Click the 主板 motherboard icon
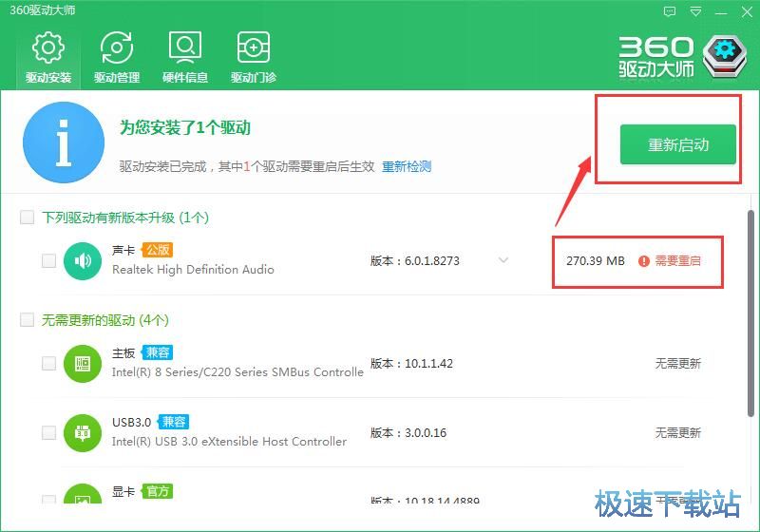Screen dimensions: 760x532 [83, 364]
